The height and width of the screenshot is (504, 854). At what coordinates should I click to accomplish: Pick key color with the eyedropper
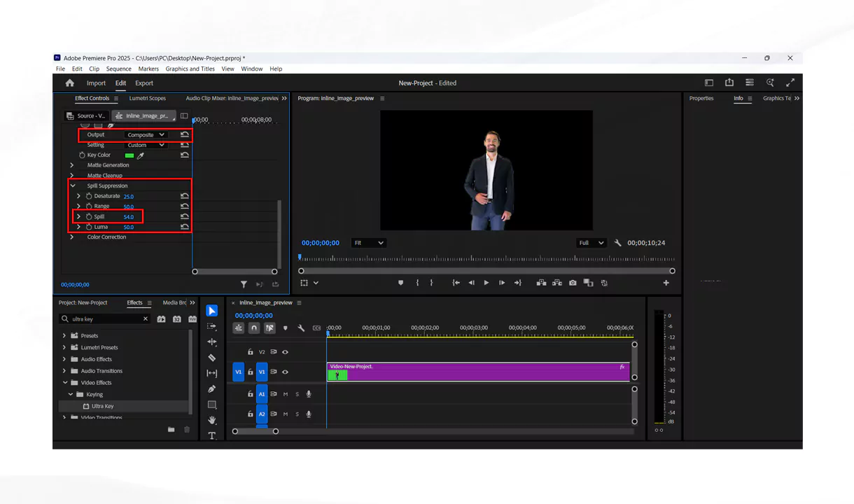tap(141, 155)
